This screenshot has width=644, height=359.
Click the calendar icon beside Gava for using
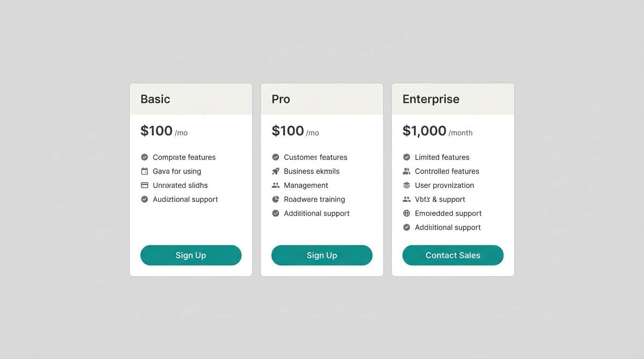(x=144, y=171)
